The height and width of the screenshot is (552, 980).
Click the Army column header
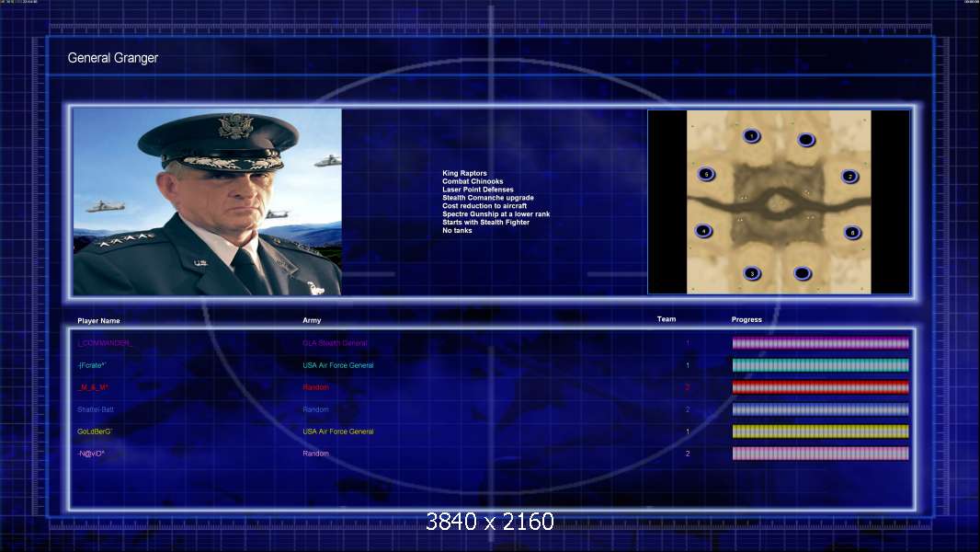coord(312,320)
